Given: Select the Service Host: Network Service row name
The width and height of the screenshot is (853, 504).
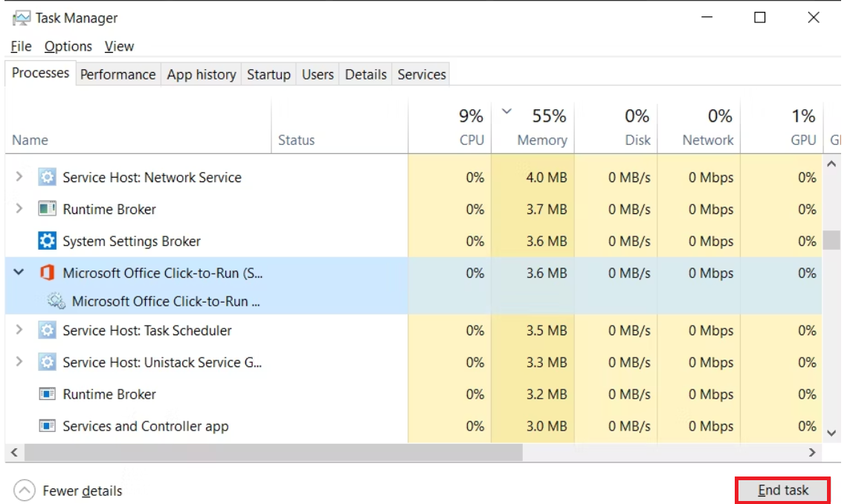Looking at the screenshot, I should pyautogui.click(x=152, y=177).
